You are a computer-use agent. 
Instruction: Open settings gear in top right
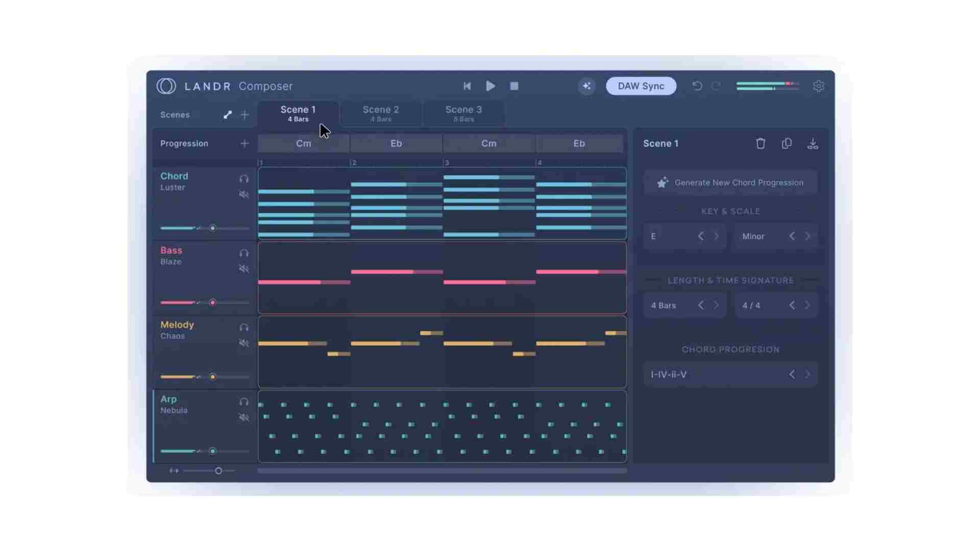pyautogui.click(x=818, y=86)
